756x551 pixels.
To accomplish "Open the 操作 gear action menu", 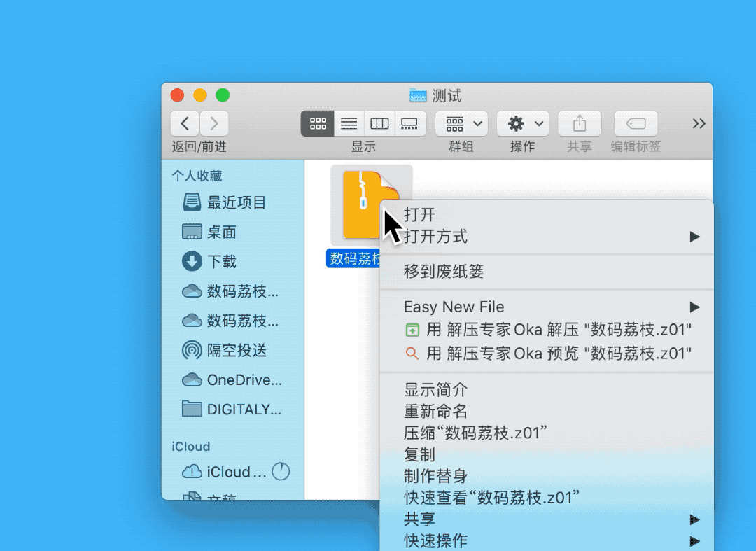I will (x=522, y=124).
